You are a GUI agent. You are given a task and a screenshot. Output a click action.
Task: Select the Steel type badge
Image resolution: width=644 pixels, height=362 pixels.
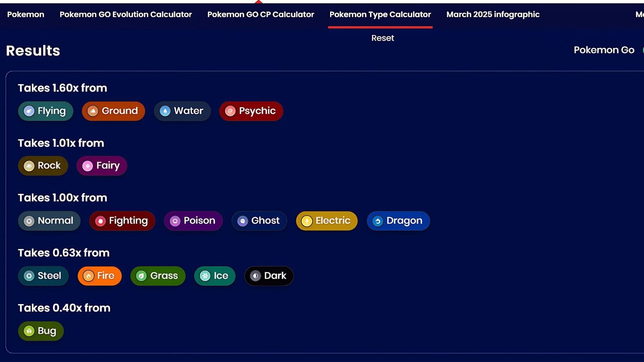(43, 276)
